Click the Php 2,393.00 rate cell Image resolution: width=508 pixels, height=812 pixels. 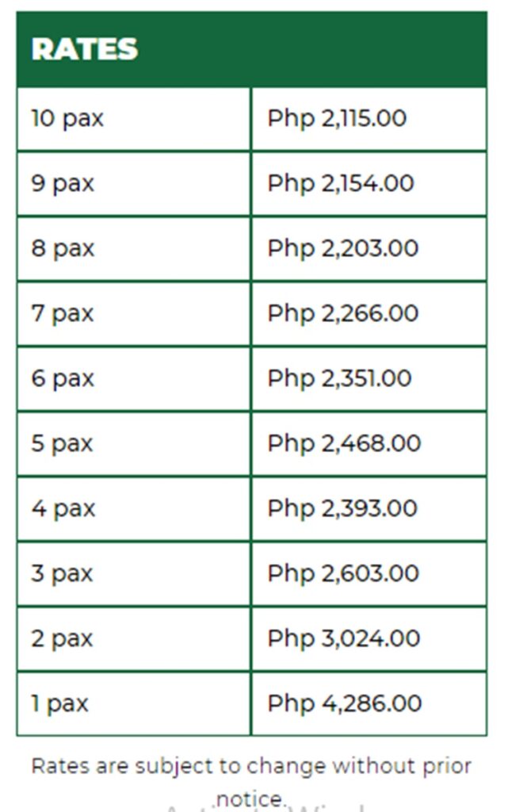(342, 509)
